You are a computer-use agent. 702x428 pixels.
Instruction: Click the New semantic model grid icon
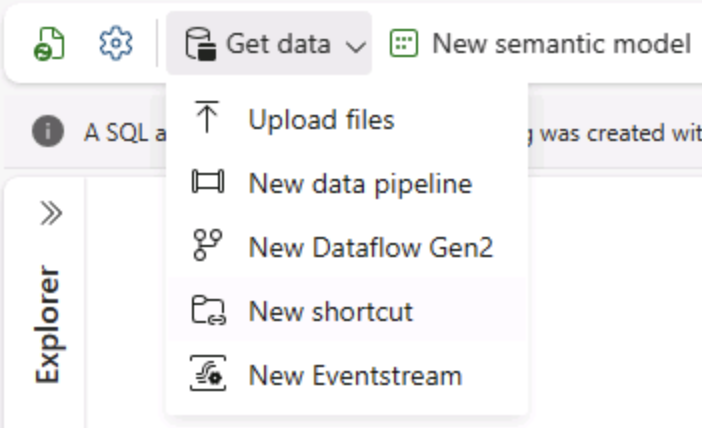pyautogui.click(x=403, y=44)
